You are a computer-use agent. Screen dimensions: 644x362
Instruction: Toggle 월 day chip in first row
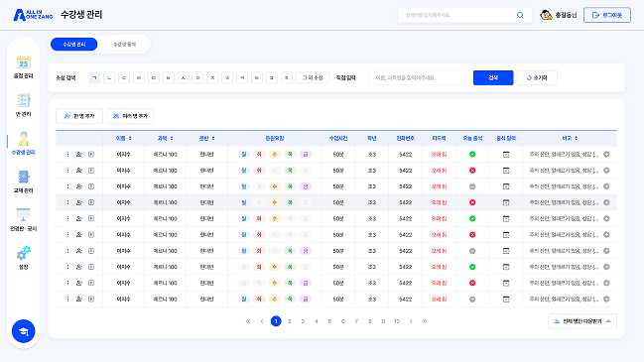[x=243, y=155]
